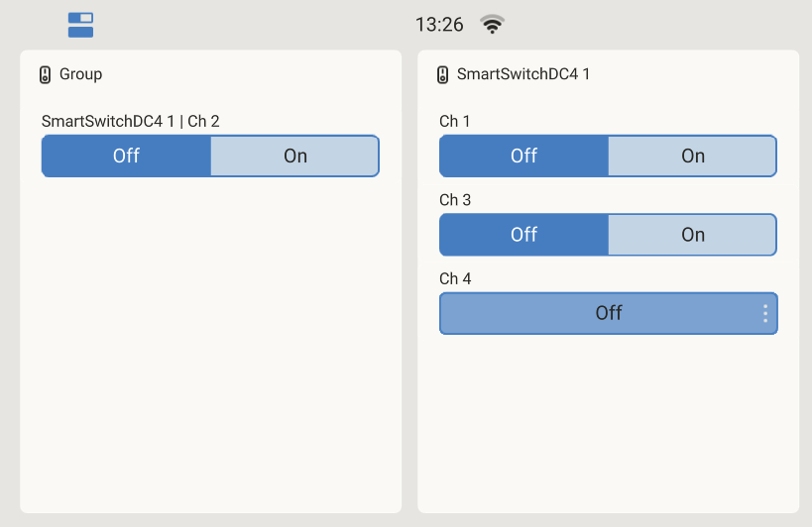Click the Wi-Fi signal status icon
This screenshot has height=527, width=812.
point(492,25)
